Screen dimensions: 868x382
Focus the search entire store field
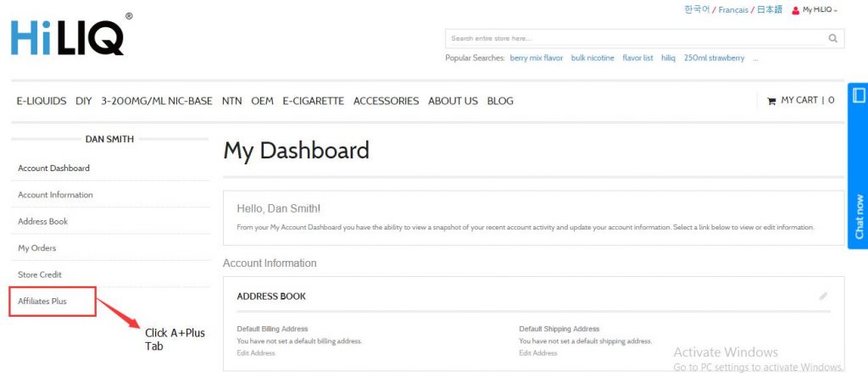(644, 38)
